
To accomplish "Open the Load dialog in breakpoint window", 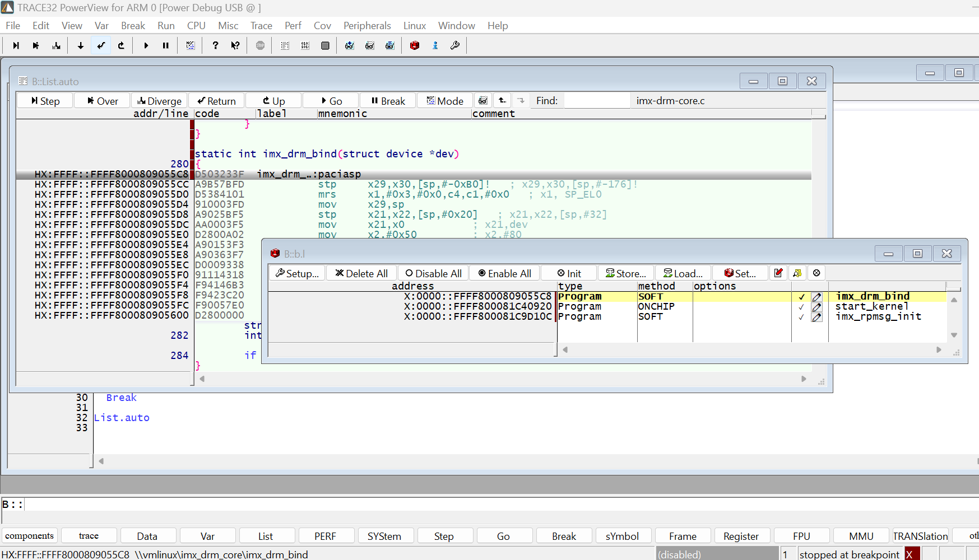I will (683, 273).
